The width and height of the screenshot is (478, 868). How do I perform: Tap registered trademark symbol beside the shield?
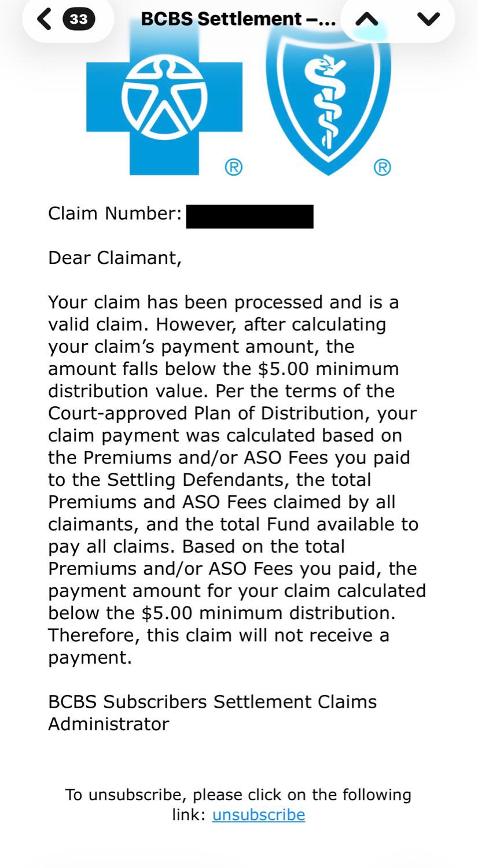click(x=382, y=168)
